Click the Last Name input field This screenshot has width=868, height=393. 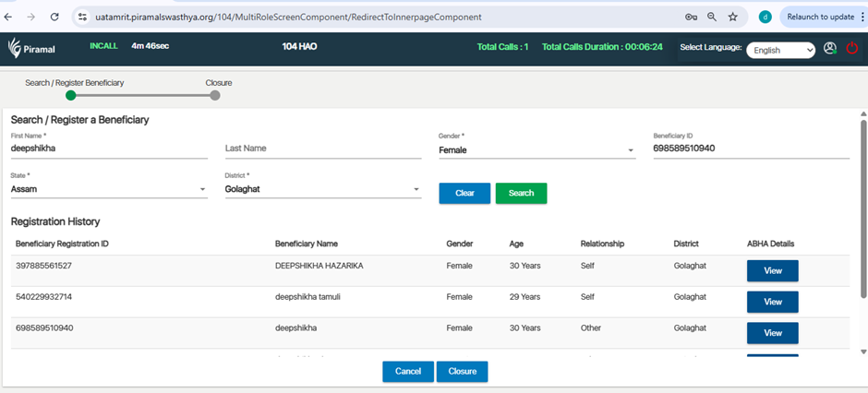click(322, 149)
